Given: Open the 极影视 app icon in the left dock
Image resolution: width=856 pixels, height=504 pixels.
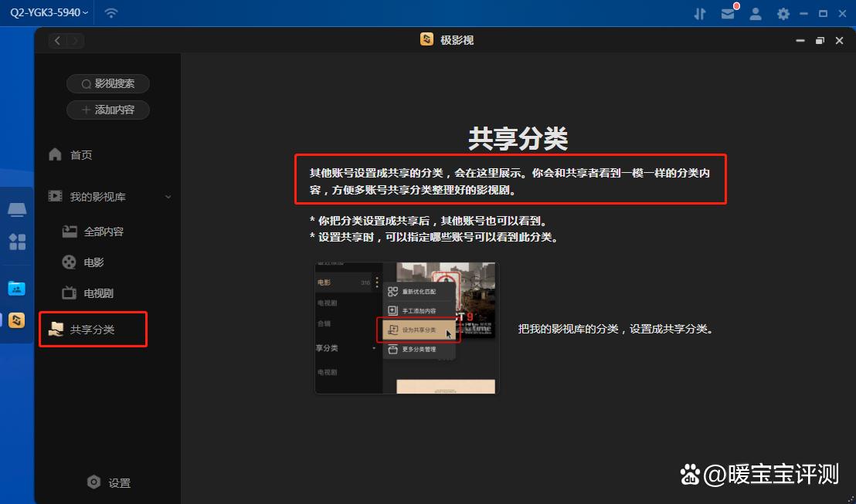Looking at the screenshot, I should coord(16,320).
